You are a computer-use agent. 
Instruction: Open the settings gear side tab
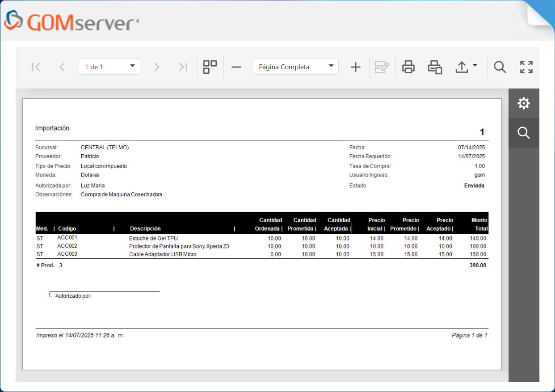(x=523, y=103)
